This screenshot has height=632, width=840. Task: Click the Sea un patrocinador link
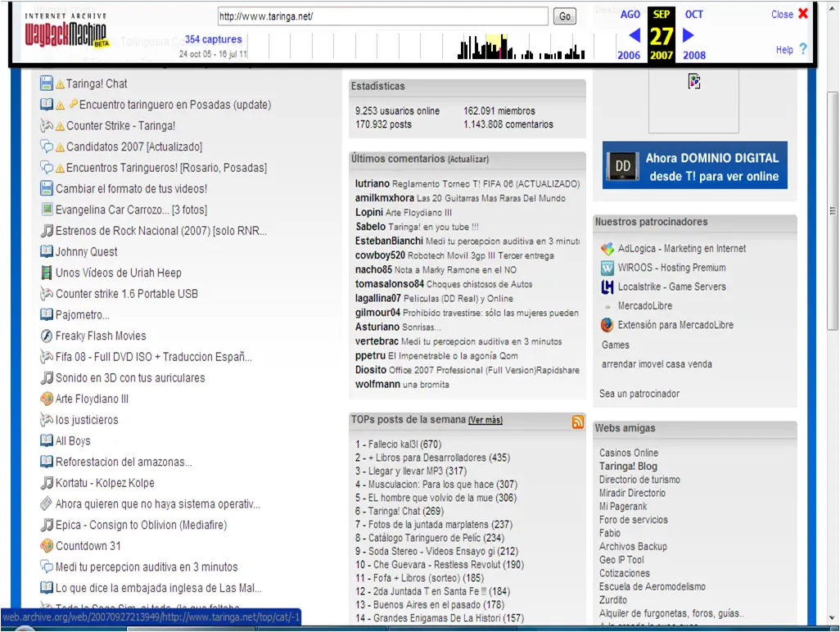(639, 394)
